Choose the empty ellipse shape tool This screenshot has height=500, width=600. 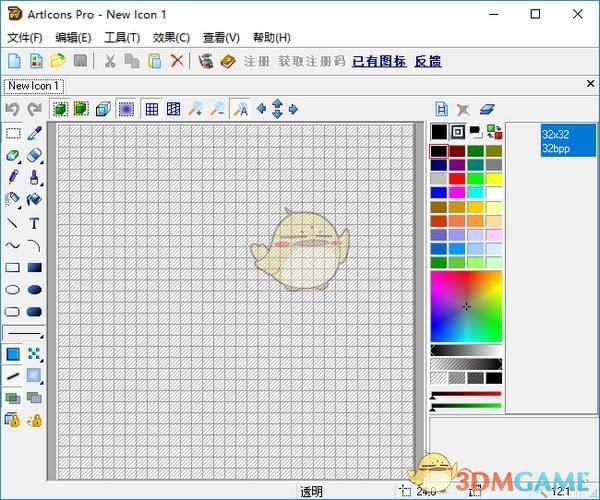click(13, 290)
